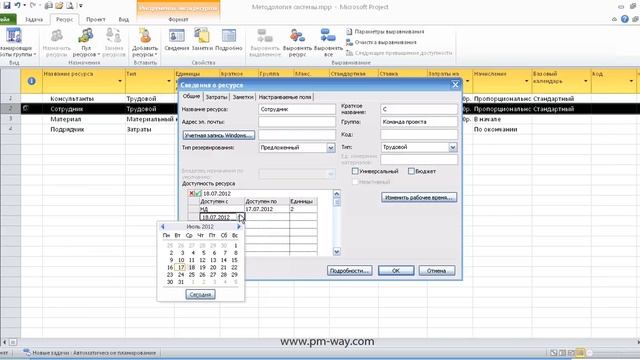The width and height of the screenshot is (640, 360).
Task: Click the Resource name input field
Action: click(x=297, y=109)
